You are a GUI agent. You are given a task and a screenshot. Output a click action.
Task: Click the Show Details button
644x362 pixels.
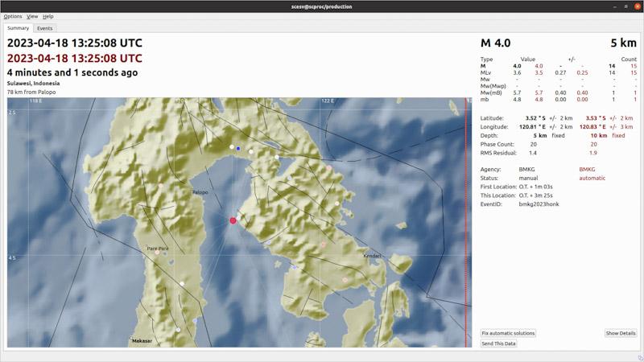621,333
